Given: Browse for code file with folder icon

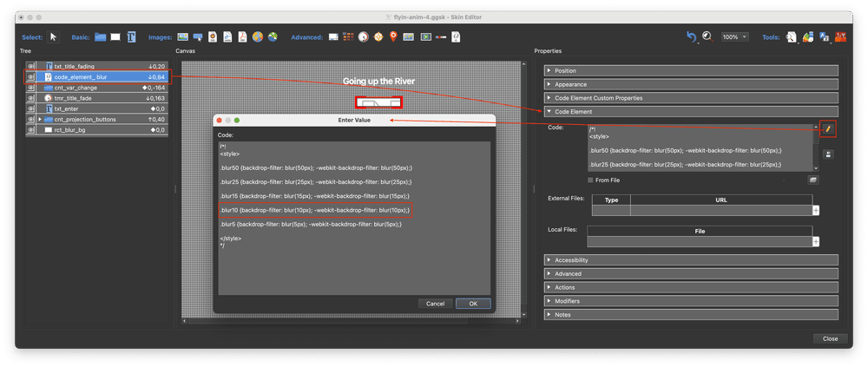Looking at the screenshot, I should 813,180.
